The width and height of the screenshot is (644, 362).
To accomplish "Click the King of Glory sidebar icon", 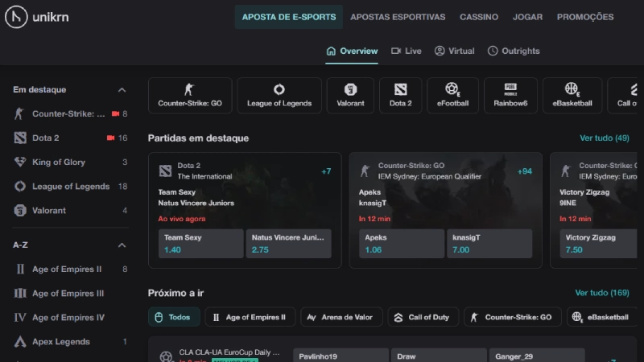I will click(19, 162).
